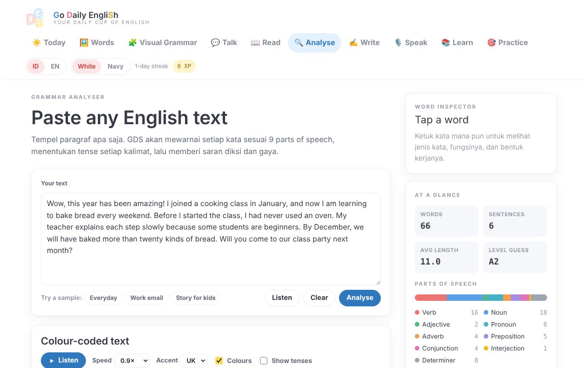Click the Determiner legend entry
The height and width of the screenshot is (368, 588).
(x=447, y=360)
